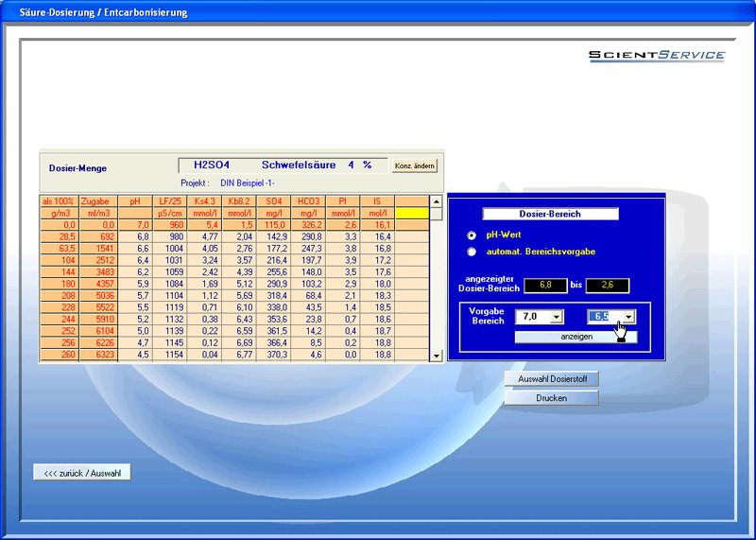
Task: Click the ScientService logo
Action: click(x=657, y=56)
